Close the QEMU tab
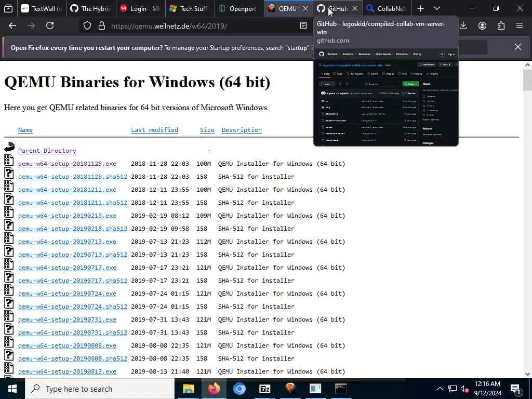 (305, 8)
